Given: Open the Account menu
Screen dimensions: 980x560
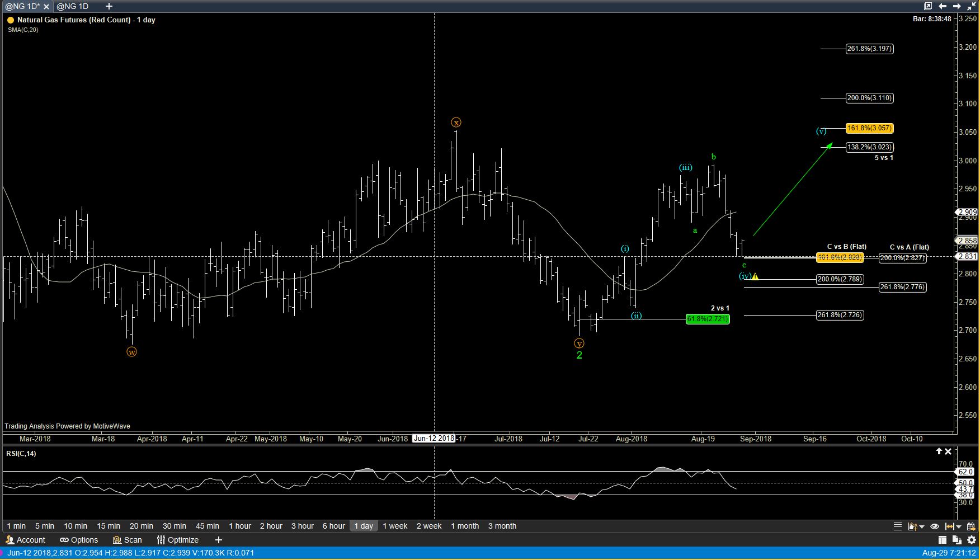Looking at the screenshot, I should click(x=25, y=540).
